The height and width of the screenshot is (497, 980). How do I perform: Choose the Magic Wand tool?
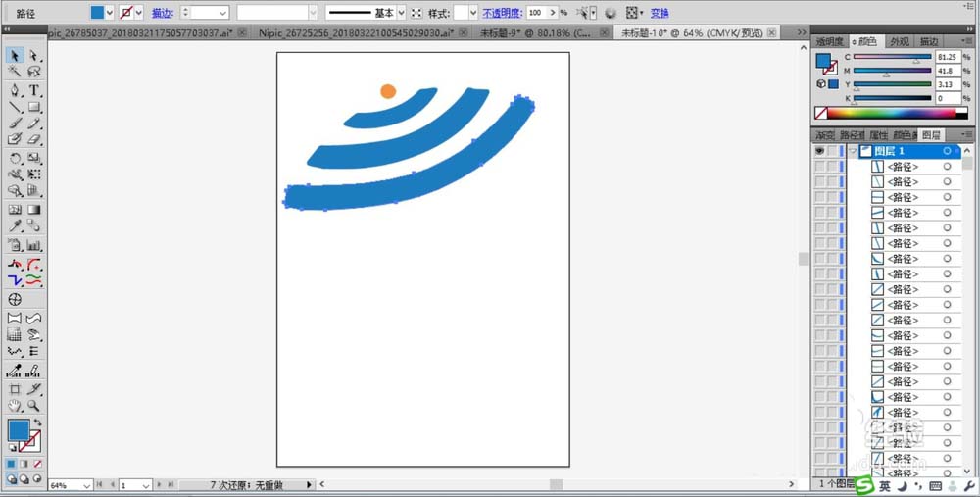coord(15,73)
